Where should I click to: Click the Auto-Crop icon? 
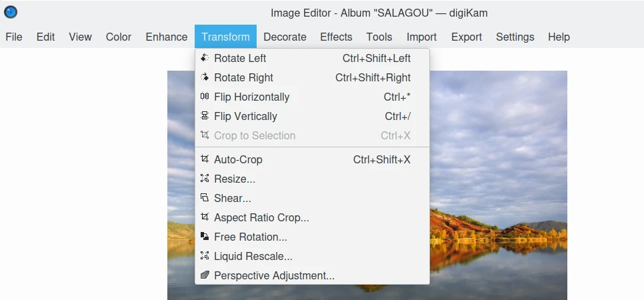pos(205,160)
